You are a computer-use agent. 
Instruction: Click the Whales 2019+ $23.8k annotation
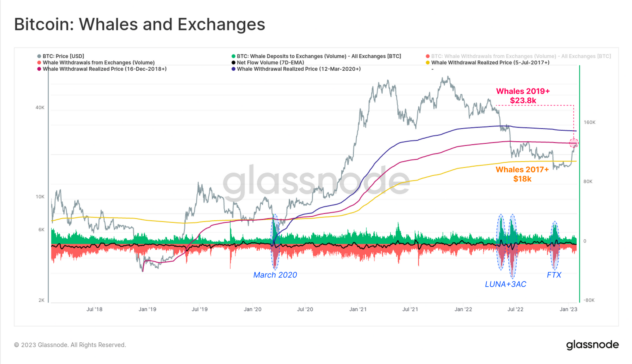point(523,96)
